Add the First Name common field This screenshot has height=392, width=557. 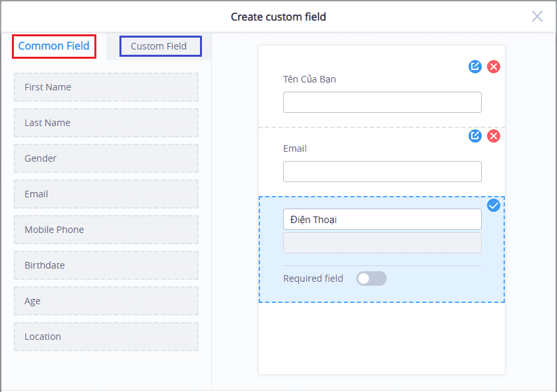(106, 87)
